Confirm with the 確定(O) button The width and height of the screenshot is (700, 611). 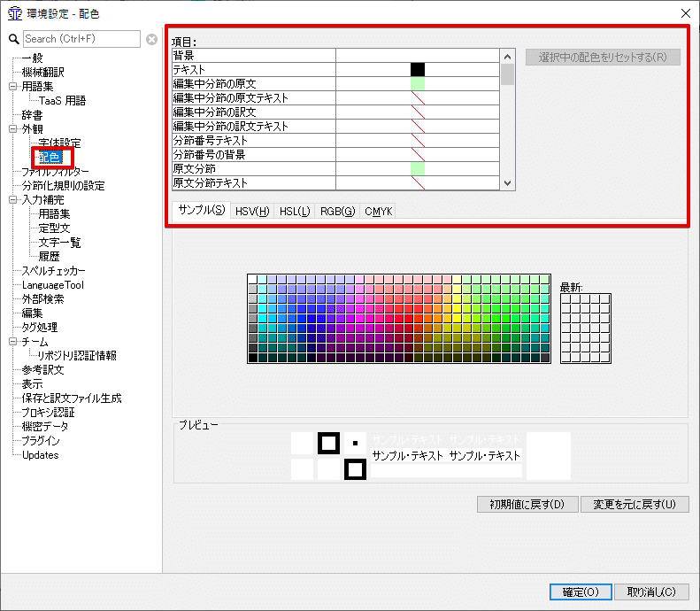(x=581, y=592)
